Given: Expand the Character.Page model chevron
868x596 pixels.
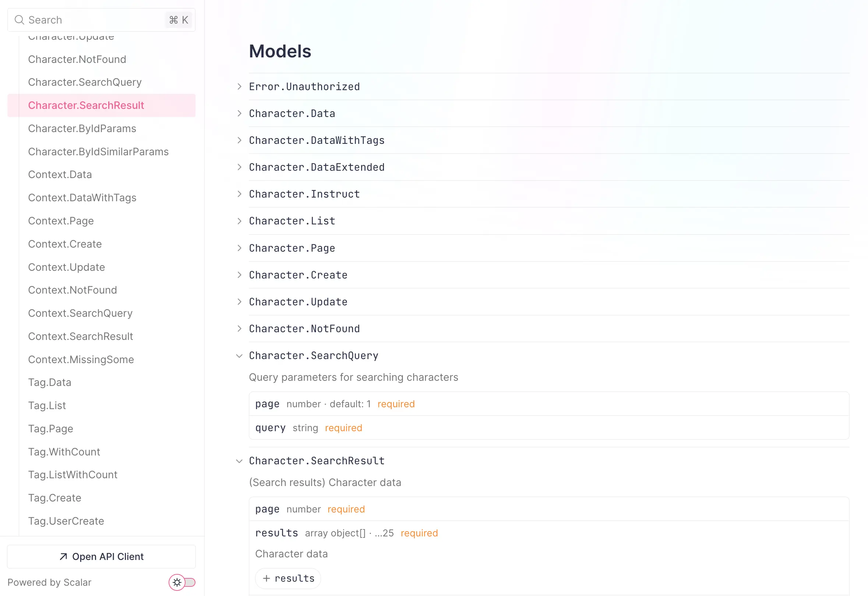Looking at the screenshot, I should (x=239, y=248).
